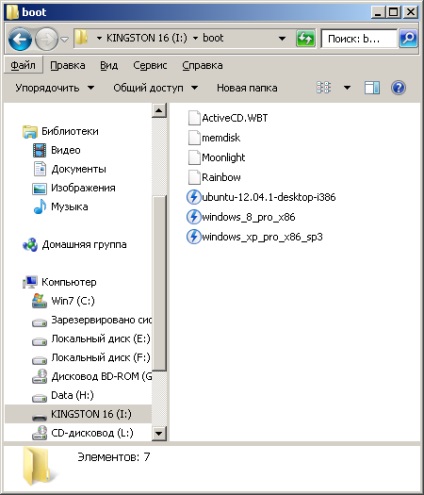The image size is (424, 495).
Task: Click the Новая папка button
Action: coord(247,88)
